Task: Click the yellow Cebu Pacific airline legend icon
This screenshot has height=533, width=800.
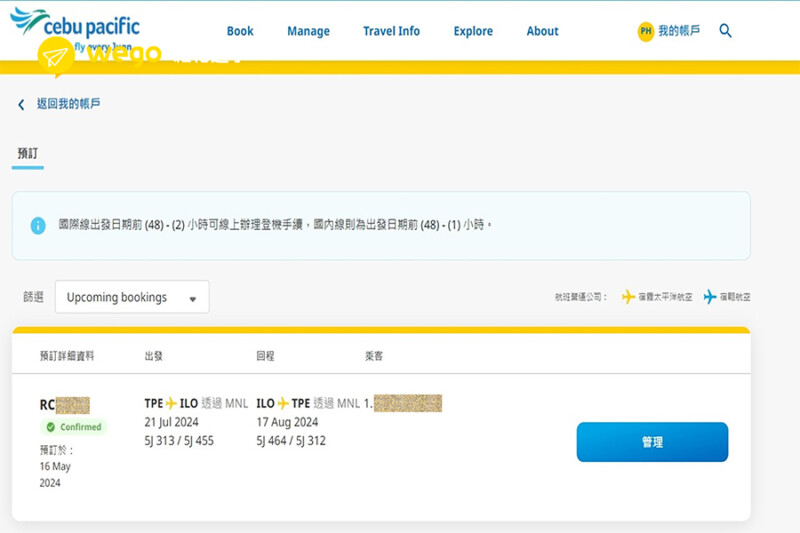Action: click(628, 297)
